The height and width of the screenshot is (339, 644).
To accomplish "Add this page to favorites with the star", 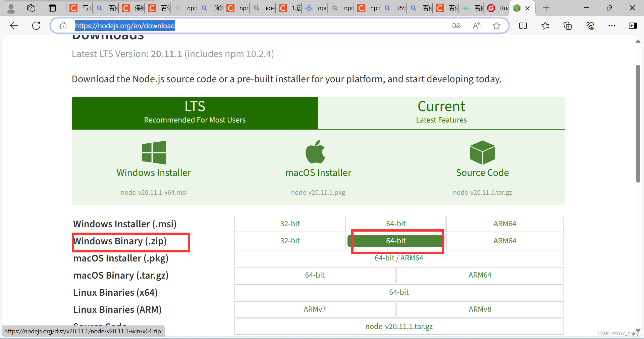I will click(497, 26).
